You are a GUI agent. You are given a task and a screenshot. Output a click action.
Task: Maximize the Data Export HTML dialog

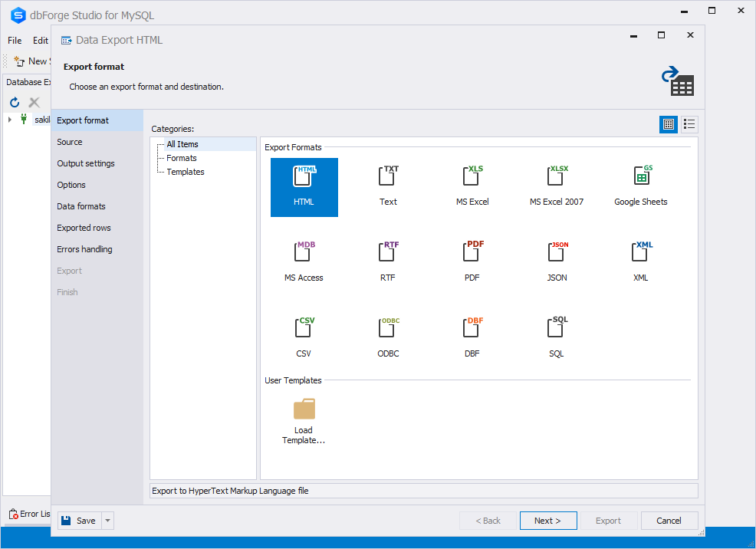[x=662, y=35]
